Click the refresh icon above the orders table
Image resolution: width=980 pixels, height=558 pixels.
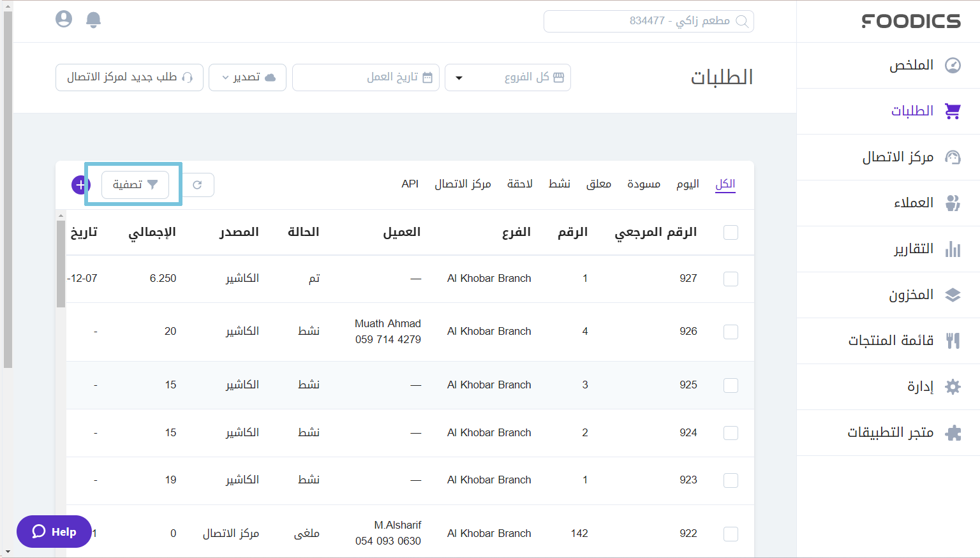(x=198, y=184)
